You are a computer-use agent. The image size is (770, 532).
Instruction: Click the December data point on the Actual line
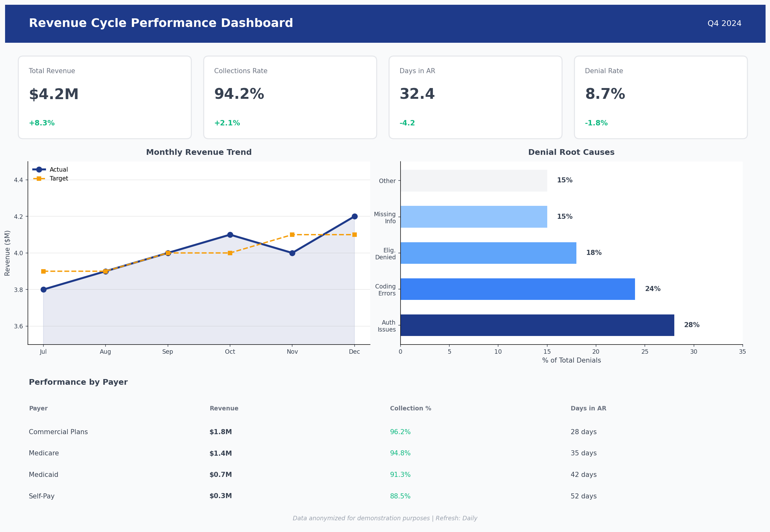coord(355,216)
